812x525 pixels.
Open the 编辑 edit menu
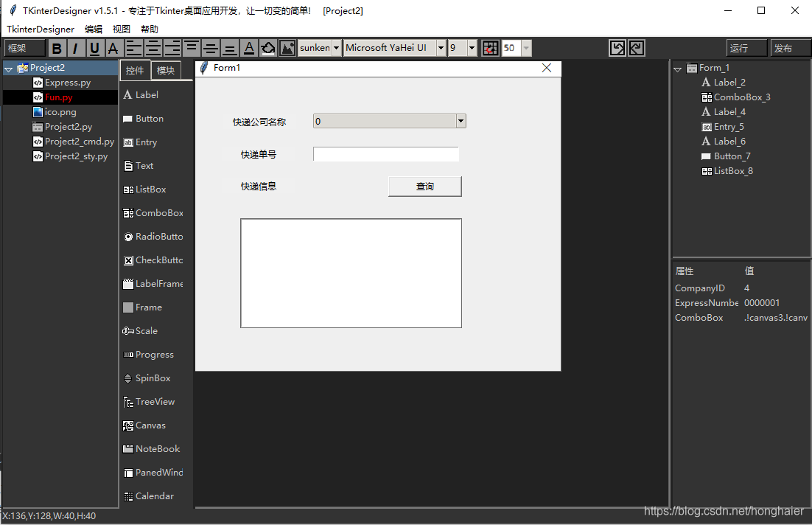click(94, 29)
